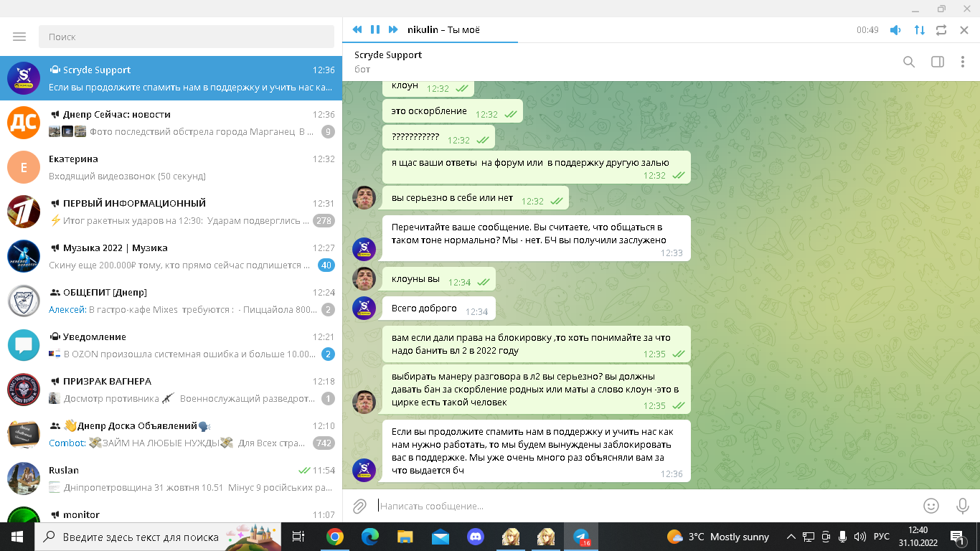Screen dimensions: 980x551
Task: Attach a file with paperclip icon
Action: 359,506
